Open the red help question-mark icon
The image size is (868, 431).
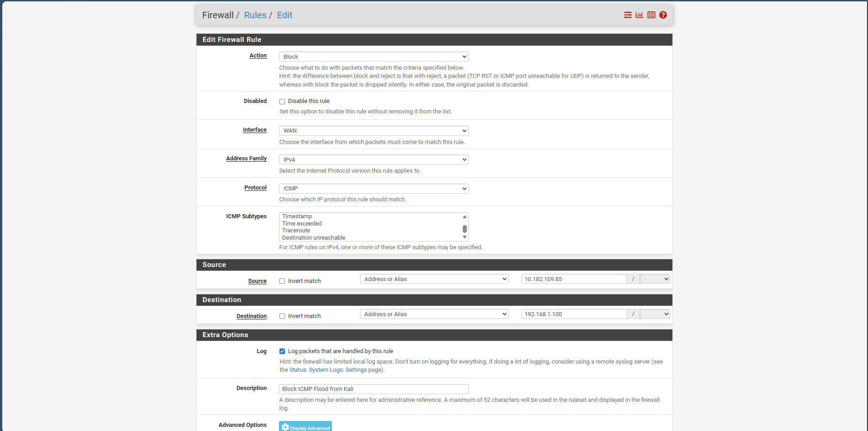(x=663, y=15)
